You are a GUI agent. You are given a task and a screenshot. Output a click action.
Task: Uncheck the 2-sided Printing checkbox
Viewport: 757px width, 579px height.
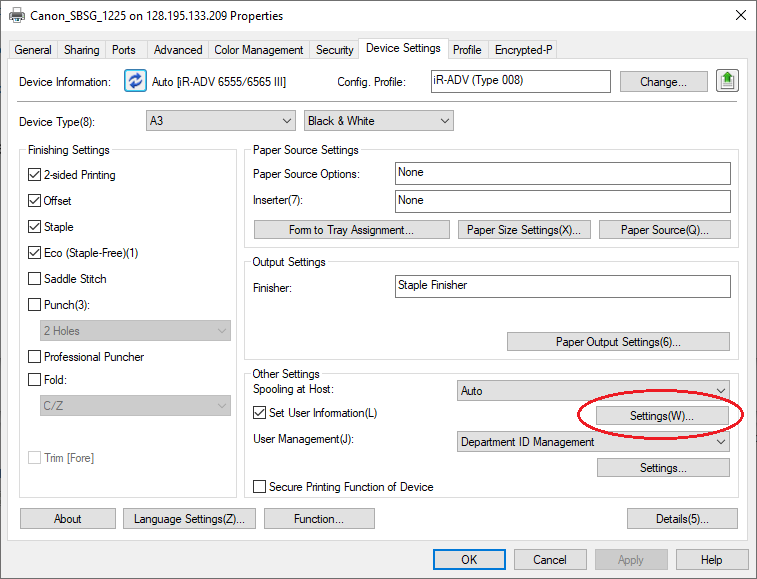[x=36, y=175]
